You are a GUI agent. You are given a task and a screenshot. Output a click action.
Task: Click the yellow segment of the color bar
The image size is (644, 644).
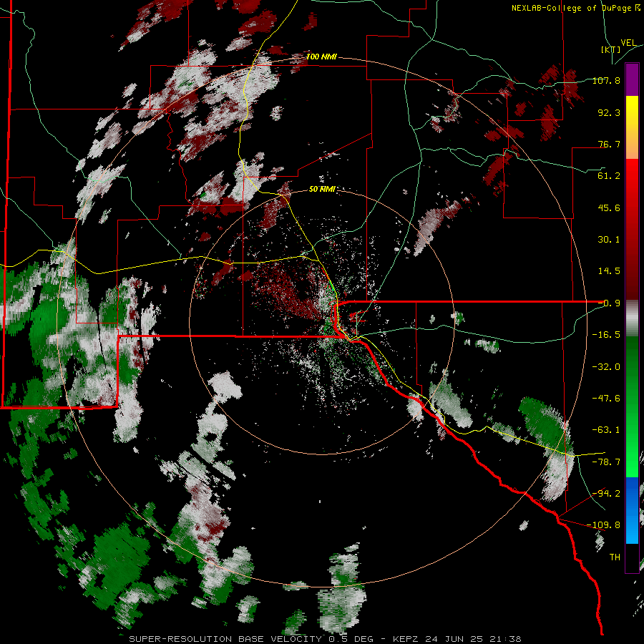(x=632, y=109)
